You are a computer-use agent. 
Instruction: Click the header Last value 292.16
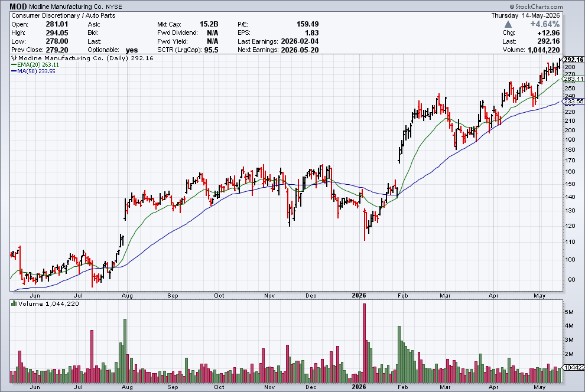tap(548, 41)
